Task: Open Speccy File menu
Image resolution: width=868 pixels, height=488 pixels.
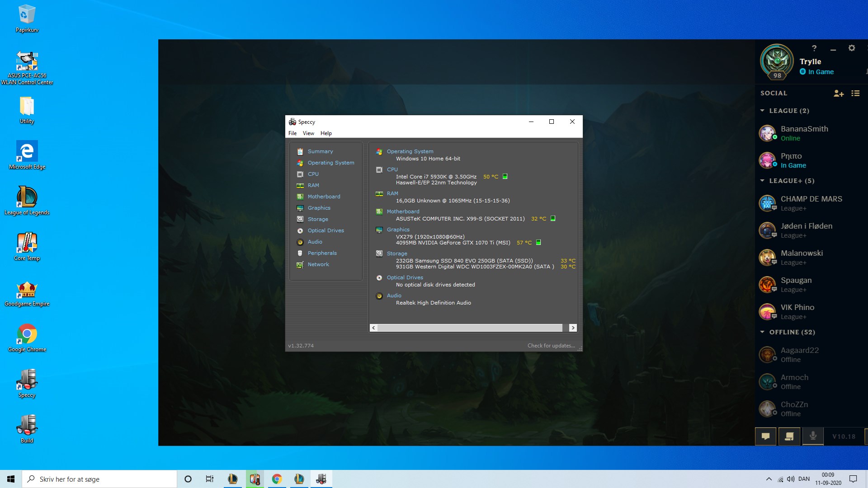Action: (292, 133)
